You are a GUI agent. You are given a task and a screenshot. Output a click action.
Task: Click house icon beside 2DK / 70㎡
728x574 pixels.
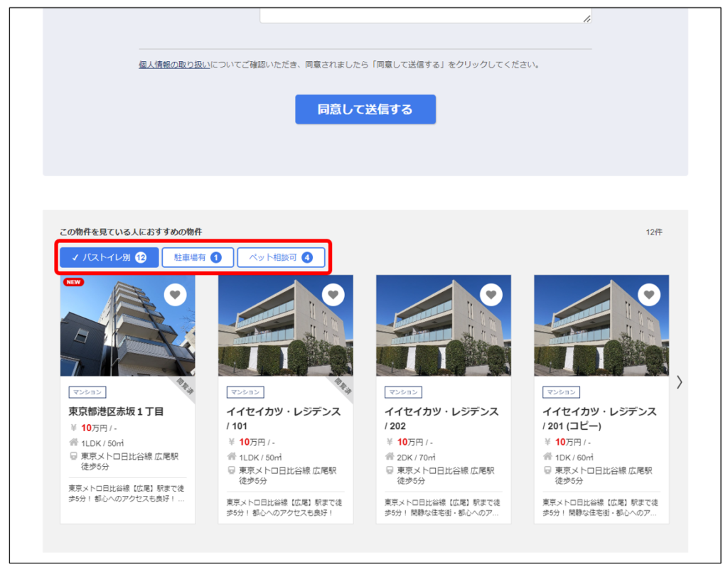pos(389,457)
